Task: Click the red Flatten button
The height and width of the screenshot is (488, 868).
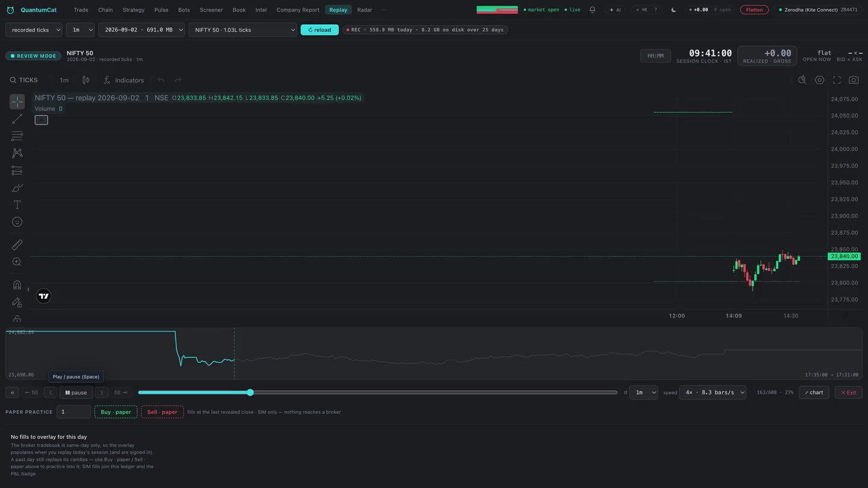Action: pyautogui.click(x=754, y=10)
